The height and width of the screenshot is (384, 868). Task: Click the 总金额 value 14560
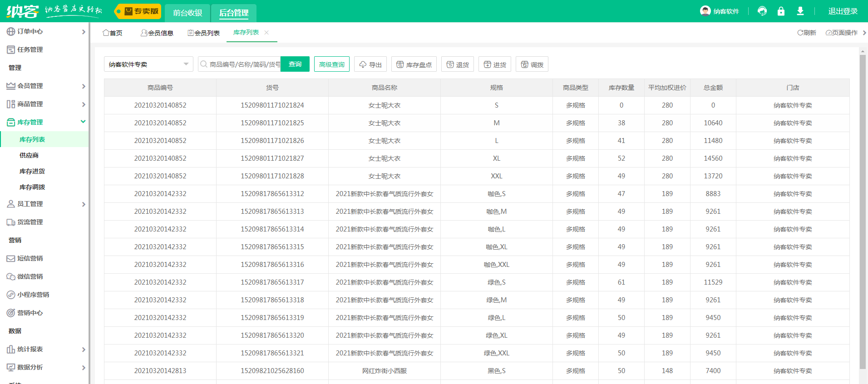pos(713,158)
